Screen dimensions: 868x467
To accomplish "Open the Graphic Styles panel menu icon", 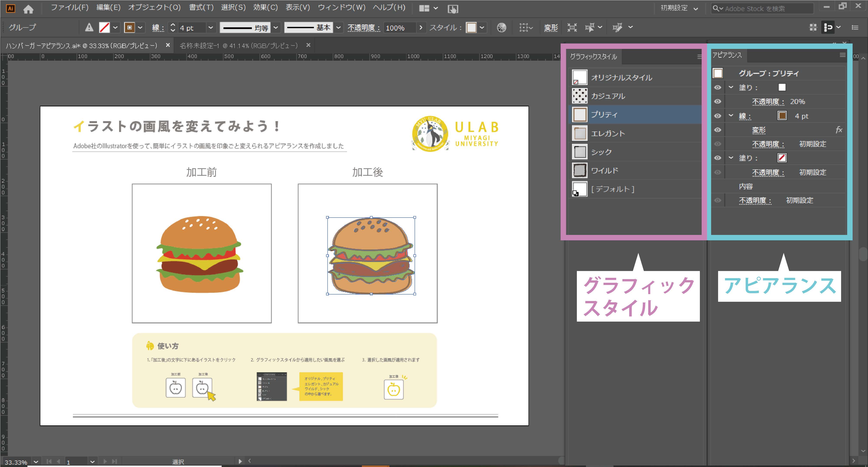I will [699, 57].
